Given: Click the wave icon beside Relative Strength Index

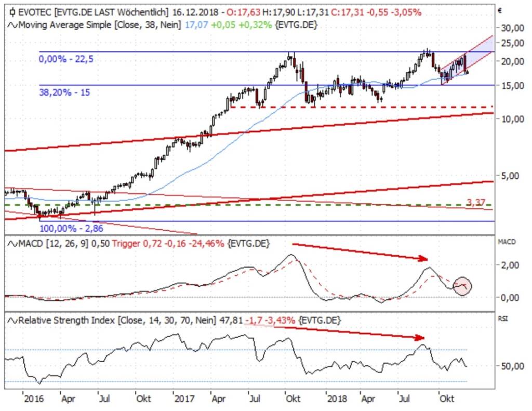Looking at the screenshot, I should click(12, 321).
